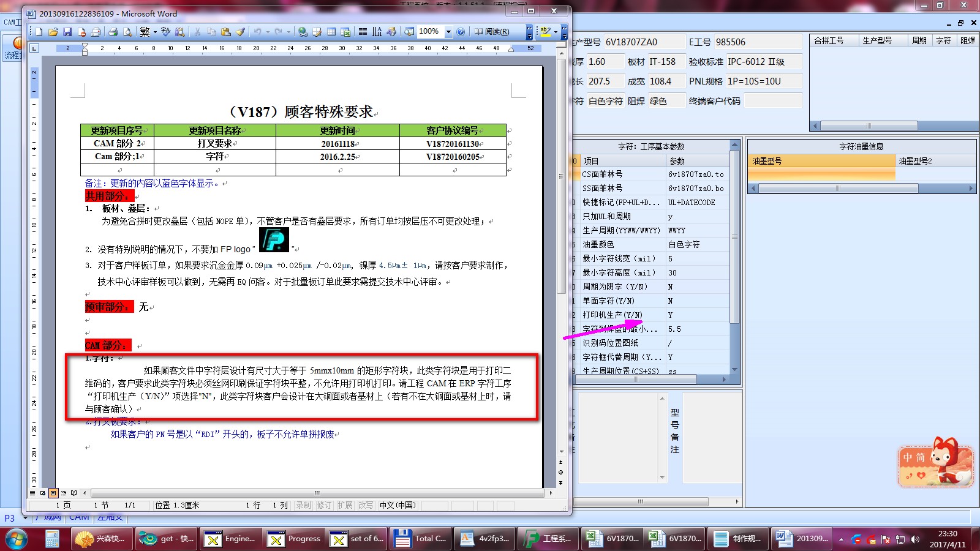Toggle 扩展 extend selection in status bar
This screenshot has height=551, width=980.
pyautogui.click(x=345, y=505)
